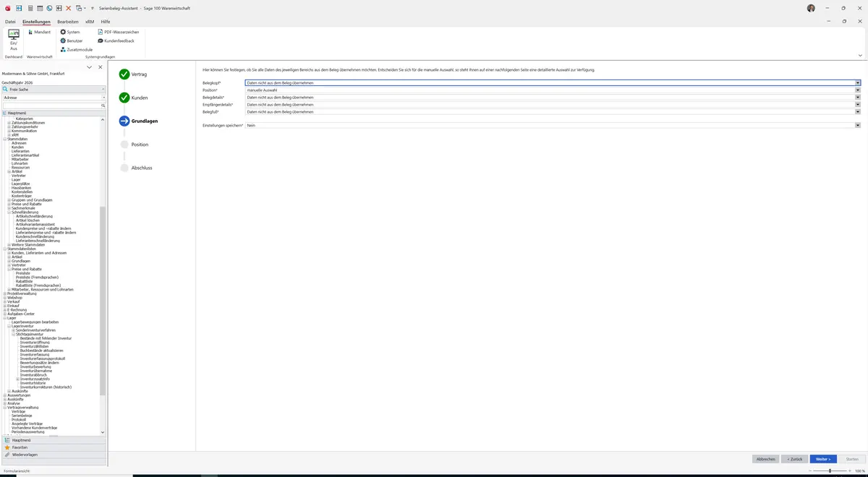
Task: Click the Zurück button
Action: click(x=794, y=459)
